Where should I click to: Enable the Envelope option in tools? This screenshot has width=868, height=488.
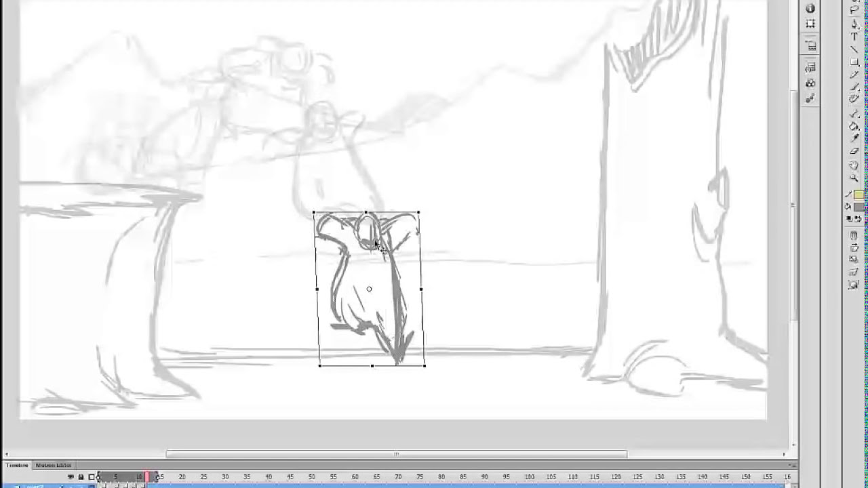[x=854, y=285]
